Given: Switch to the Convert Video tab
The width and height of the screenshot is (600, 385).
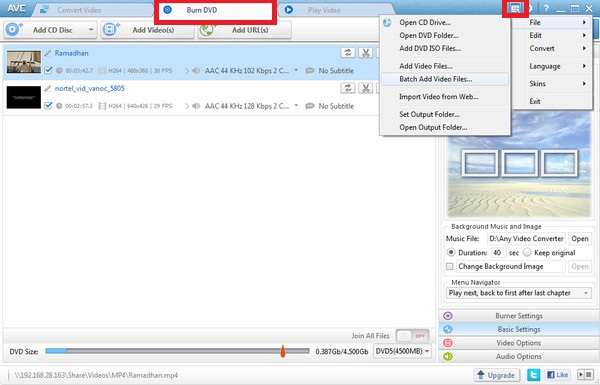Looking at the screenshot, I should point(92,10).
